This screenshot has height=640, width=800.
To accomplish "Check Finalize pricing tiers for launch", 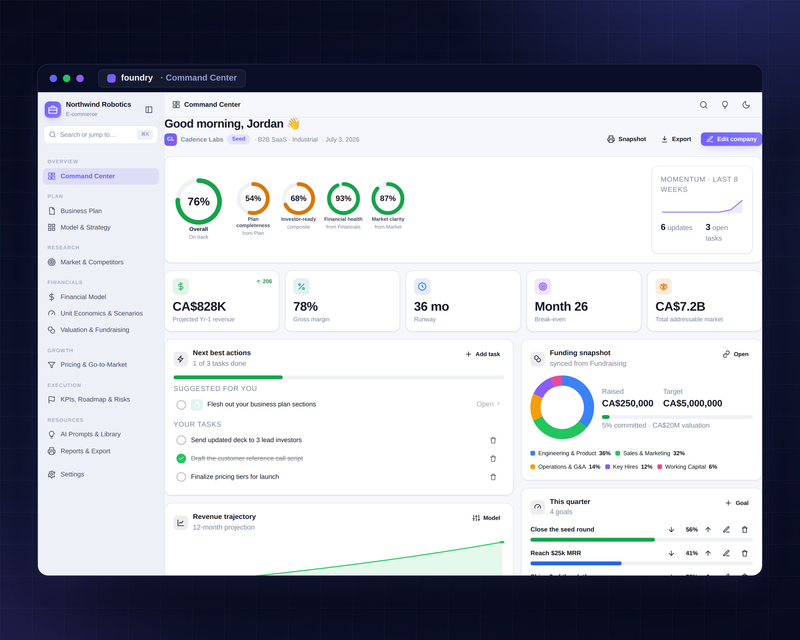I will 181,477.
